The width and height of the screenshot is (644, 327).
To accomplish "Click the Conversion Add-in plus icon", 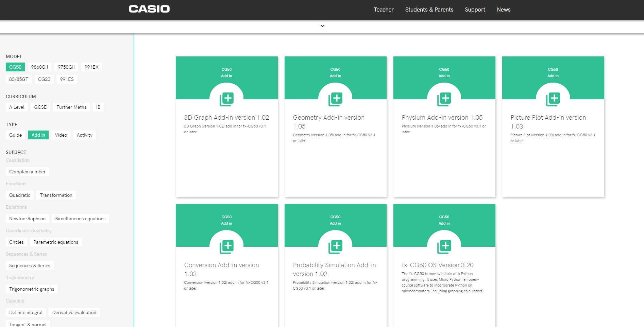I will [x=226, y=247].
